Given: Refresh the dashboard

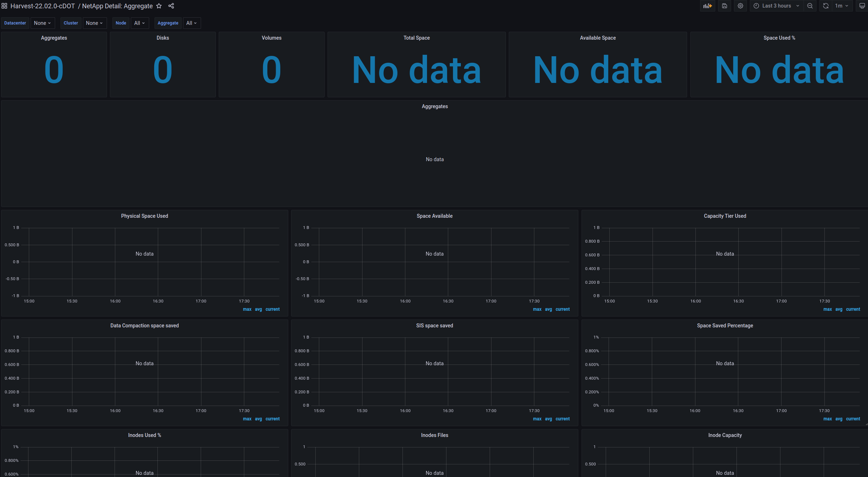Looking at the screenshot, I should click(x=825, y=6).
